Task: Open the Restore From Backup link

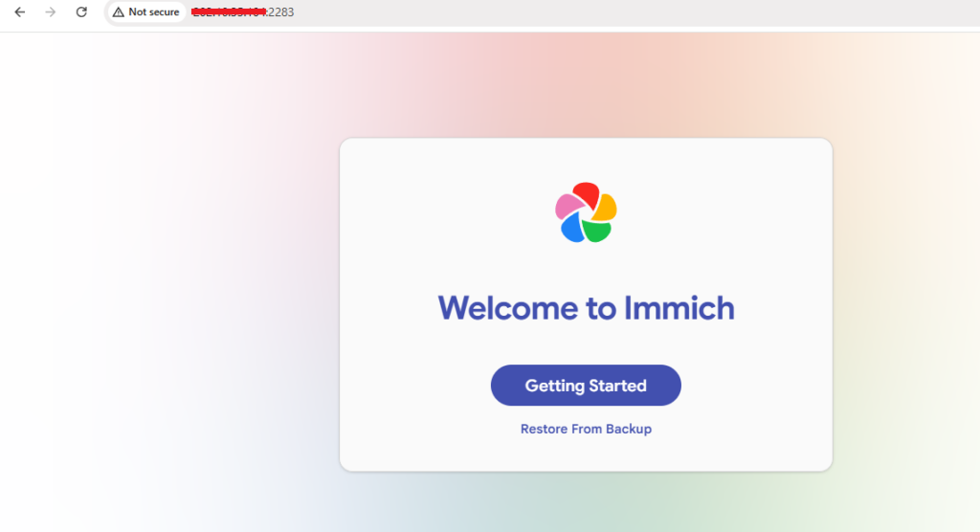Action: coord(586,429)
